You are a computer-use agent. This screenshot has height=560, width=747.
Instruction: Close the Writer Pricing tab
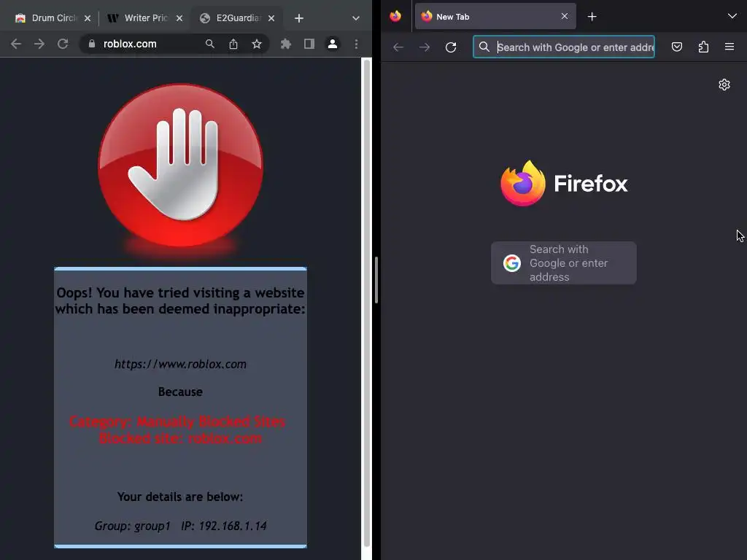pyautogui.click(x=179, y=18)
